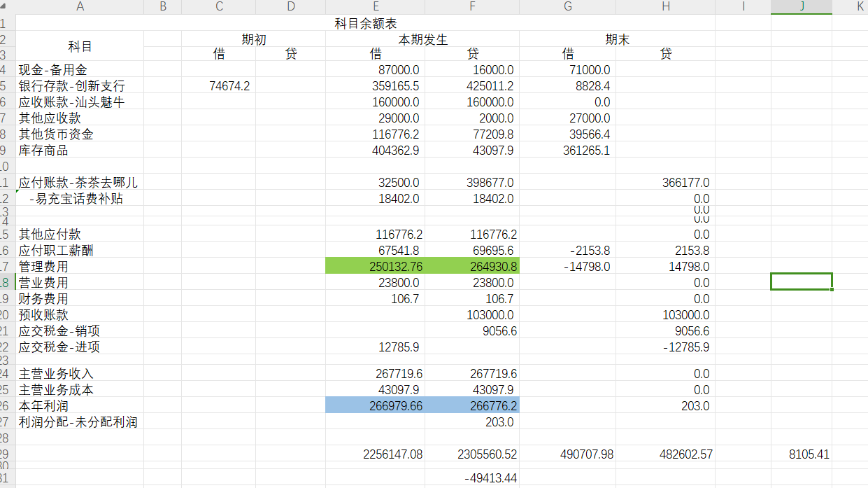Select the green cell 250132.76
This screenshot has height=488, width=868.
click(375, 267)
